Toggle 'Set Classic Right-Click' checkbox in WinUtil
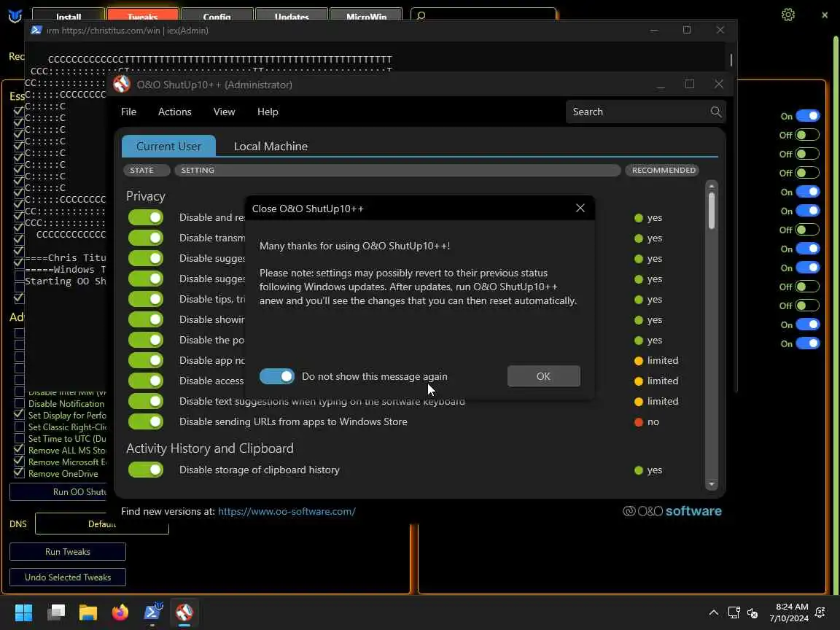Viewport: 840px width, 630px height. click(x=19, y=427)
